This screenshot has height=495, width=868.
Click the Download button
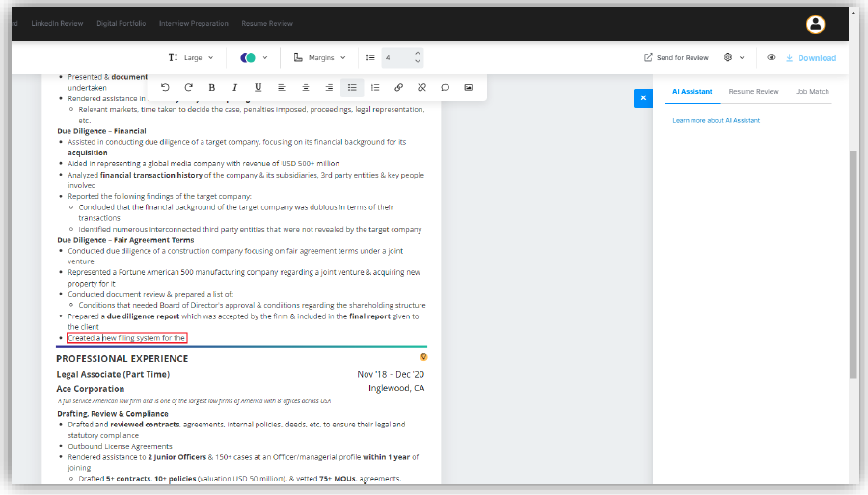pos(810,58)
